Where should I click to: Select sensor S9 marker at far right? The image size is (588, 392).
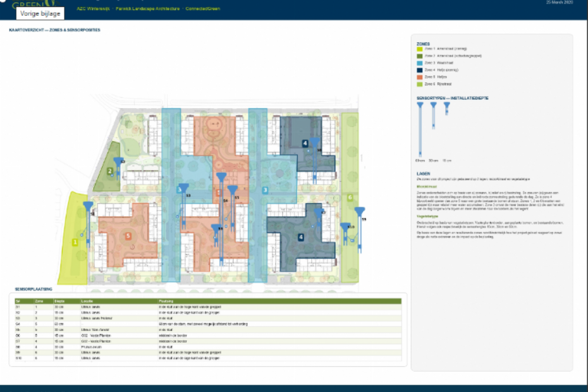click(x=360, y=230)
